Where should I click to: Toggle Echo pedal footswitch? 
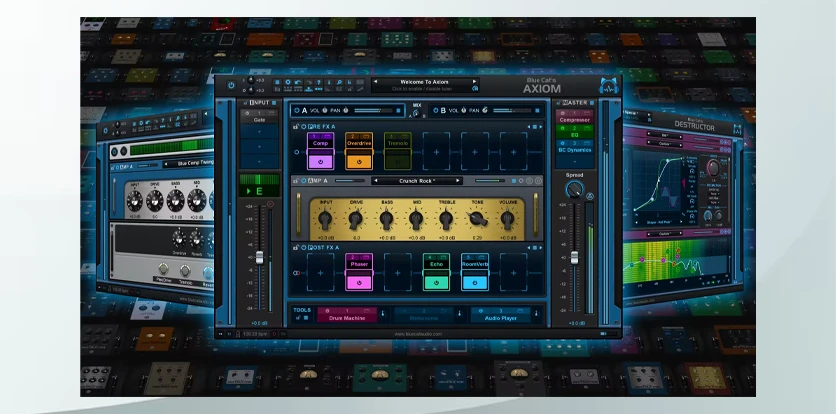[x=436, y=283]
